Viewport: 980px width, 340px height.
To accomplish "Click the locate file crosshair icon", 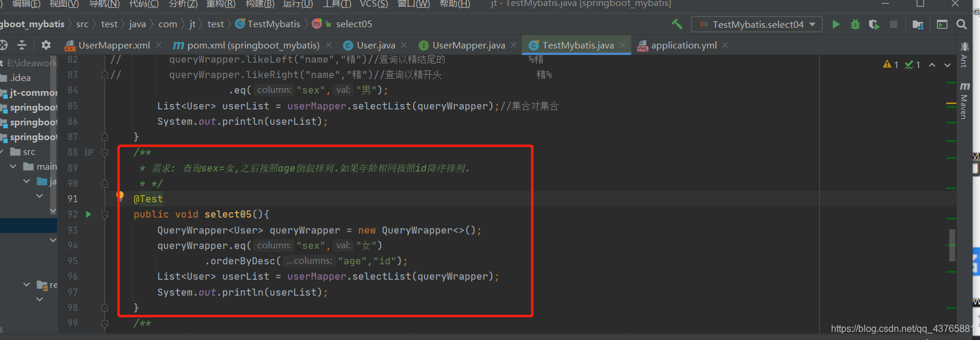I will pyautogui.click(x=3, y=45).
